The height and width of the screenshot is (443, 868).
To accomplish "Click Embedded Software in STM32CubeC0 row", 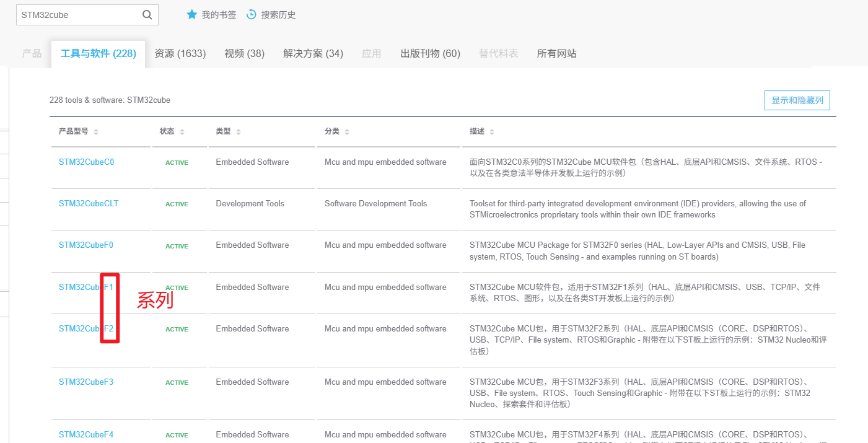I will (252, 162).
